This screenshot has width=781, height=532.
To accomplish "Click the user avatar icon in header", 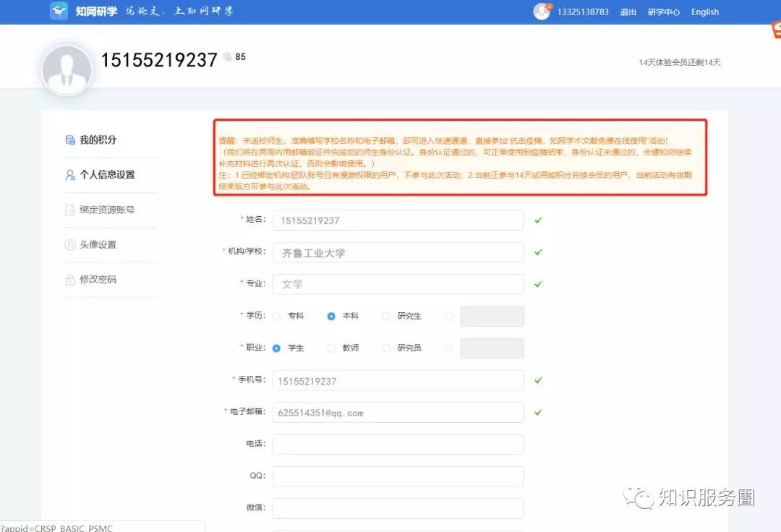I will (542, 12).
